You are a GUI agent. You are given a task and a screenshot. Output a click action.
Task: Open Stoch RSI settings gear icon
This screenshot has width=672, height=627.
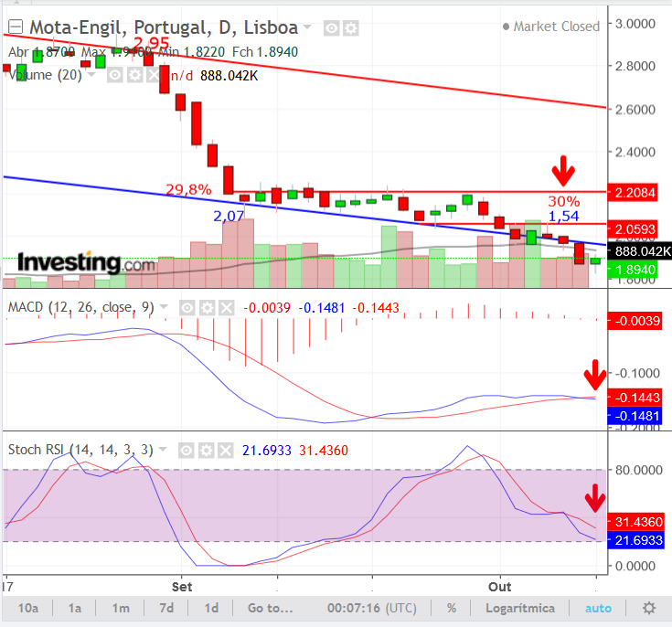coord(206,451)
